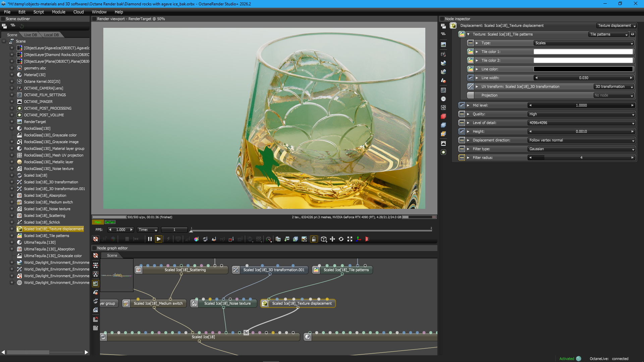Click the black Line color swatch
This screenshot has width=644, height=362.
tap(583, 69)
